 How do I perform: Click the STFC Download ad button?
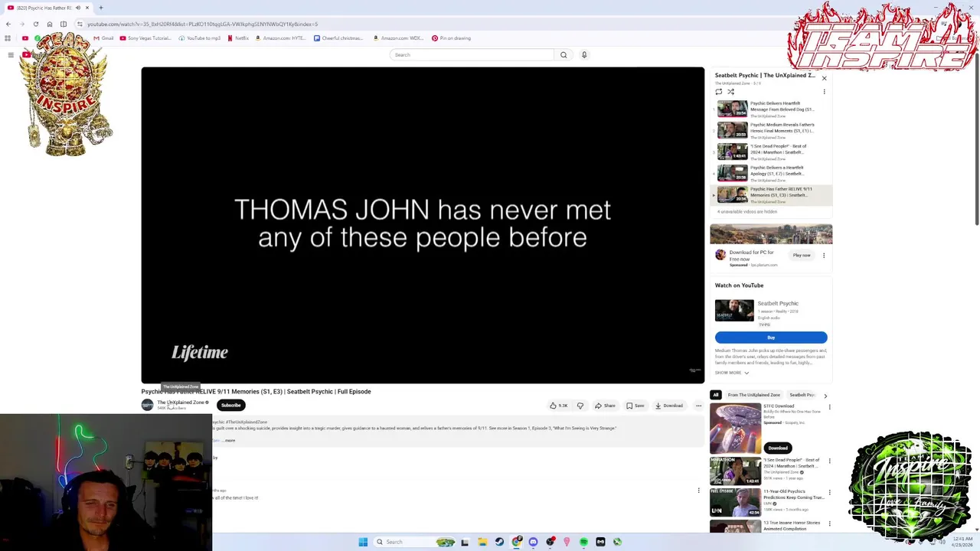[777, 448]
